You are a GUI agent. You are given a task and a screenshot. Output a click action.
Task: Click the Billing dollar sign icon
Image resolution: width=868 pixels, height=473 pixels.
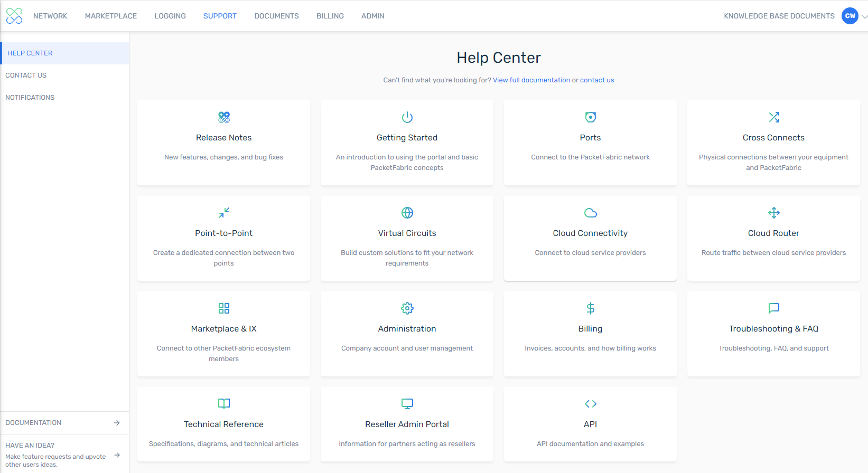point(591,308)
